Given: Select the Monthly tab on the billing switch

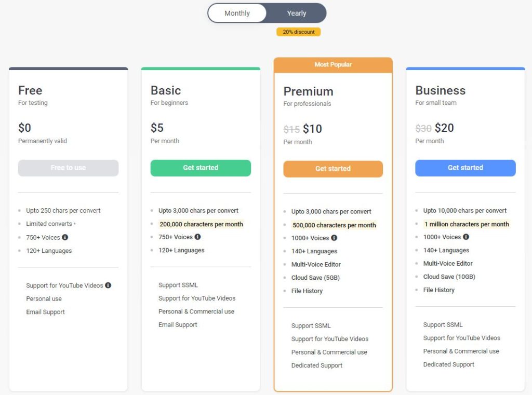Looking at the screenshot, I should click(237, 13).
